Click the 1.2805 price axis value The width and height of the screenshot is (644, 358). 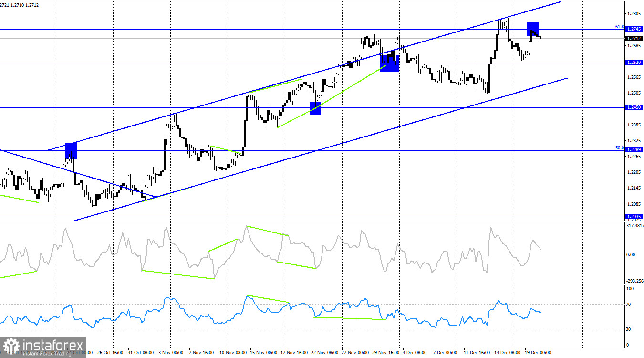point(634,14)
